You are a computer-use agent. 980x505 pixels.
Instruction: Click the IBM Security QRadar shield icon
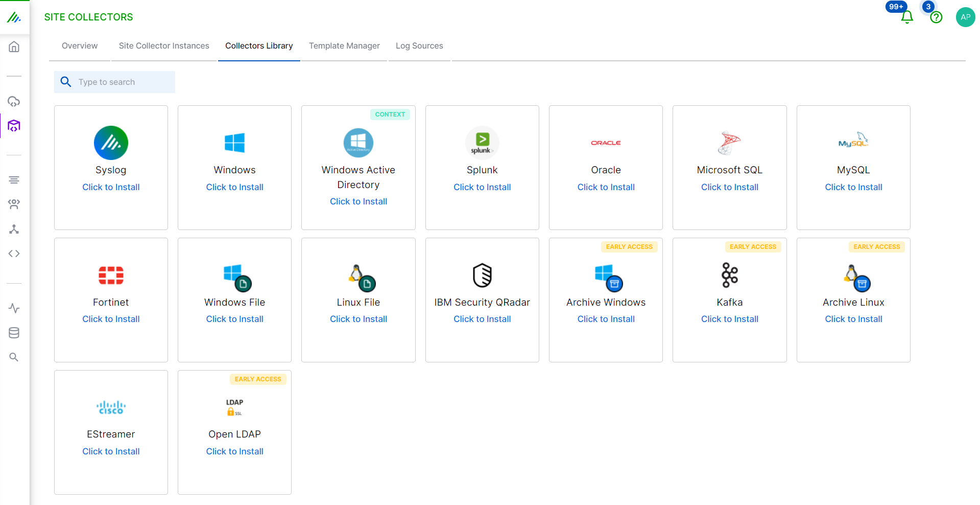pyautogui.click(x=482, y=275)
